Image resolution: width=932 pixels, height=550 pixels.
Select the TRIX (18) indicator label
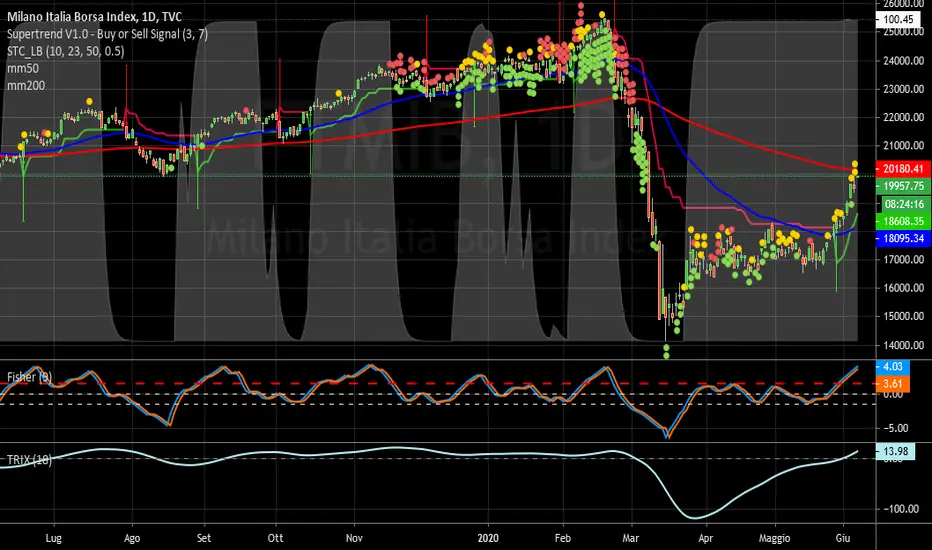click(29, 459)
